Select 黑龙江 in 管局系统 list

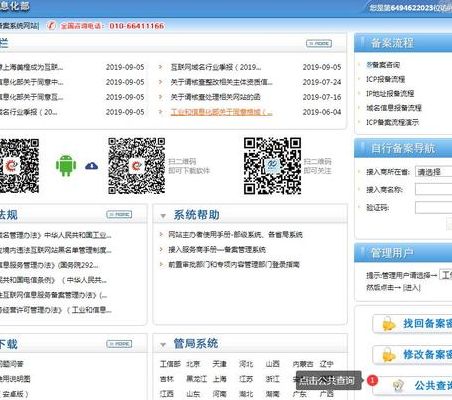[x=197, y=379]
